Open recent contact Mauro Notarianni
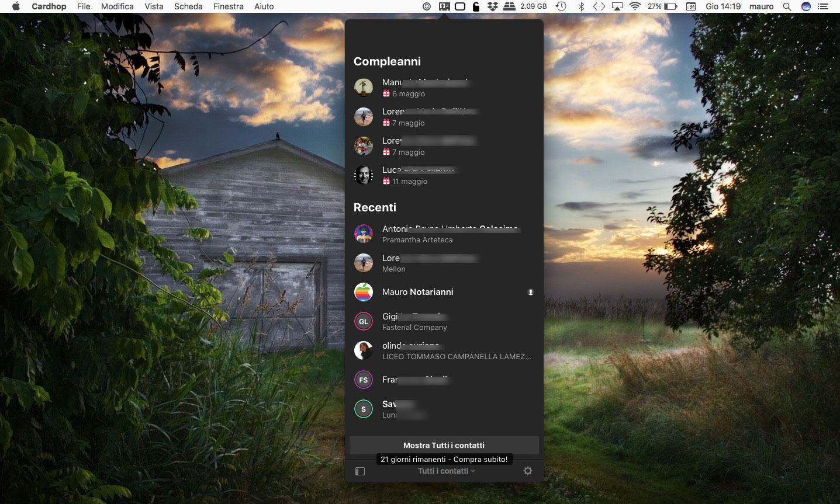Image resolution: width=840 pixels, height=504 pixels. [444, 292]
